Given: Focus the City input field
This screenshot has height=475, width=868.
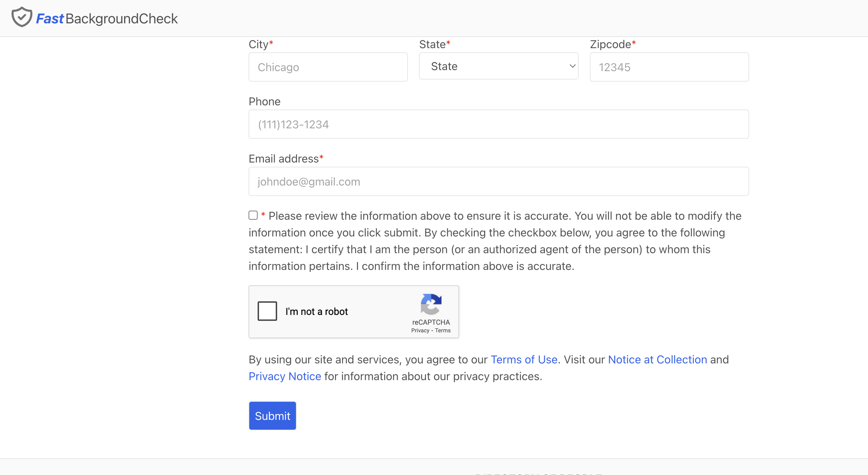Looking at the screenshot, I should coord(328,67).
